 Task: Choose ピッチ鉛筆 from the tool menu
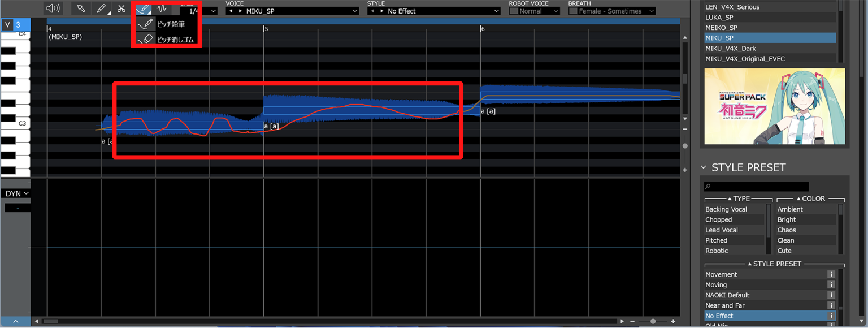pos(170,24)
